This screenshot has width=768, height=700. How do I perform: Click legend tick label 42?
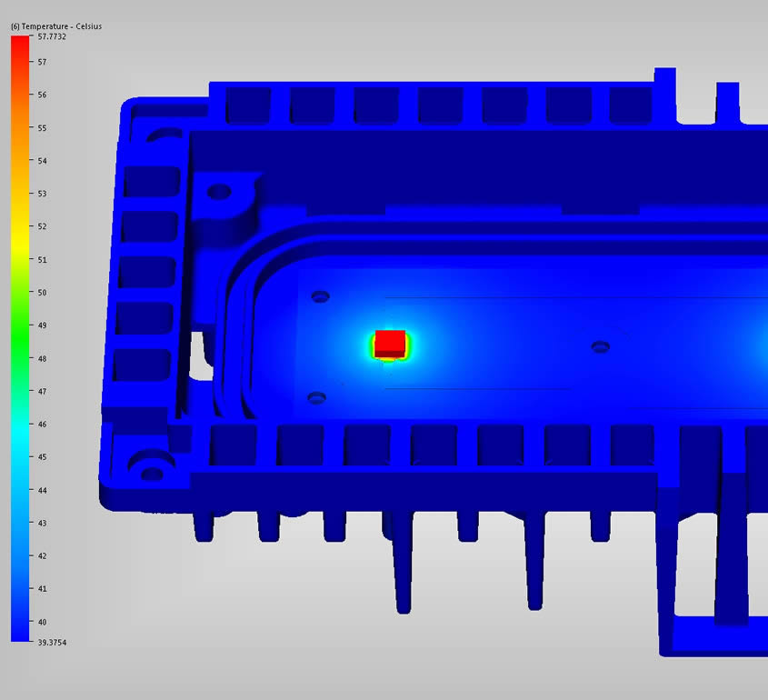tap(42, 556)
